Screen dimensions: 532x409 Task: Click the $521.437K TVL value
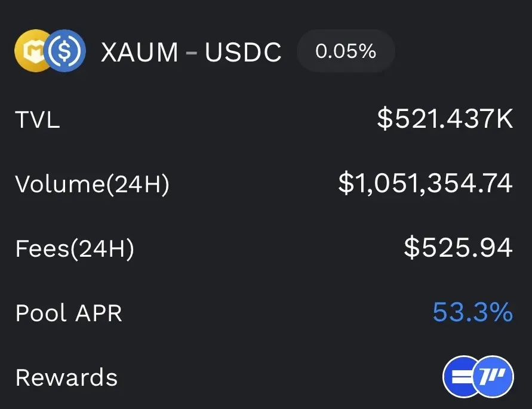click(445, 118)
